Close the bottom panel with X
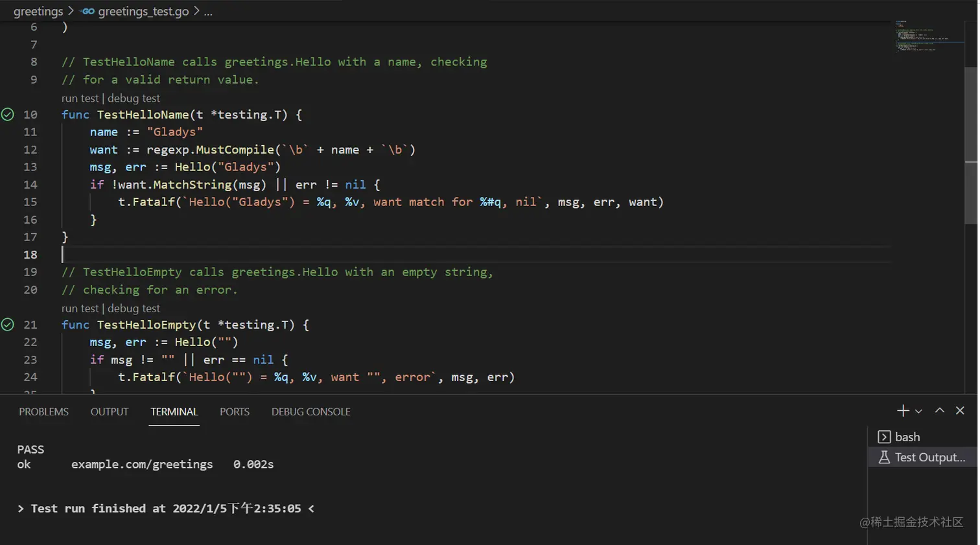Viewport: 980px width, 545px height. point(960,410)
